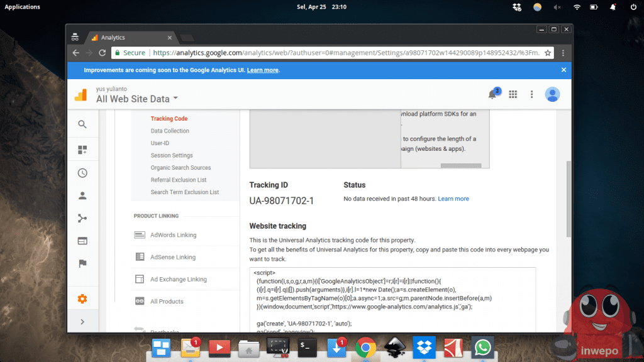Viewport: 644px width, 362px height.
Task: Click the All Products link icon
Action: [140, 301]
